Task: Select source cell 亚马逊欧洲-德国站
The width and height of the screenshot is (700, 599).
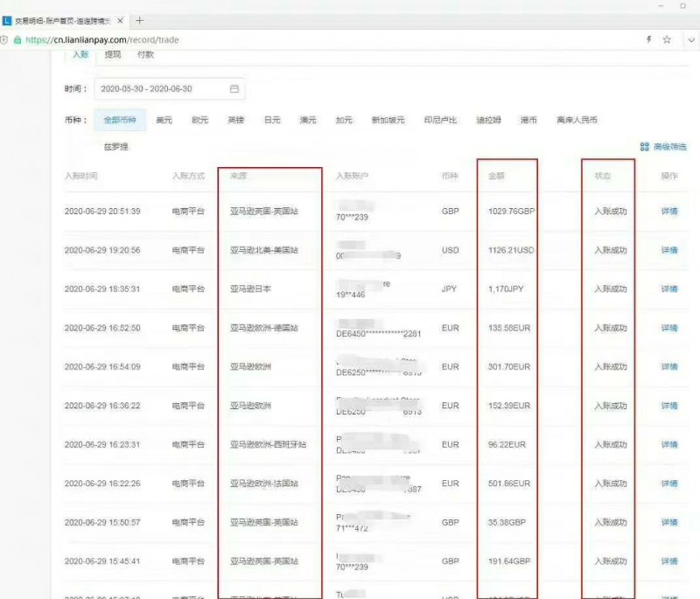Action: pyautogui.click(x=264, y=328)
